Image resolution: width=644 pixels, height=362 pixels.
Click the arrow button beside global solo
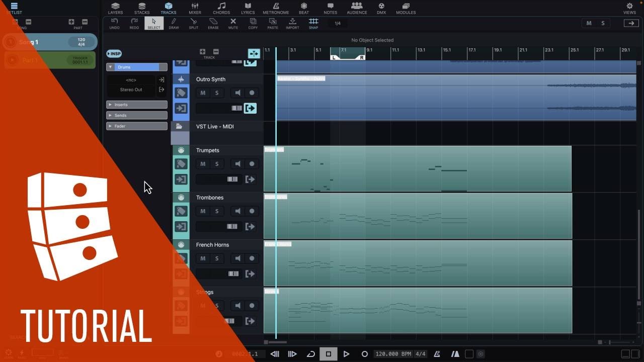click(631, 23)
